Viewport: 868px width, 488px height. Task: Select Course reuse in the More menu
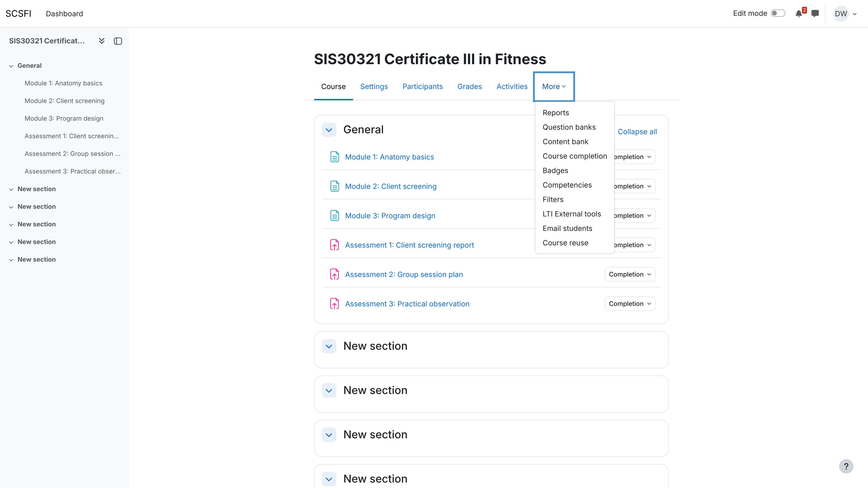(565, 243)
